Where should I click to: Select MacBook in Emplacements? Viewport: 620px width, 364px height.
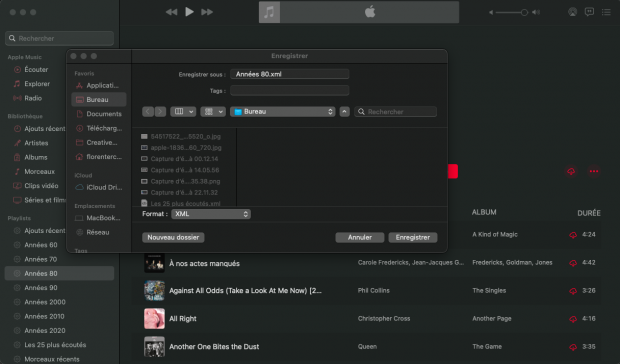[x=99, y=218]
